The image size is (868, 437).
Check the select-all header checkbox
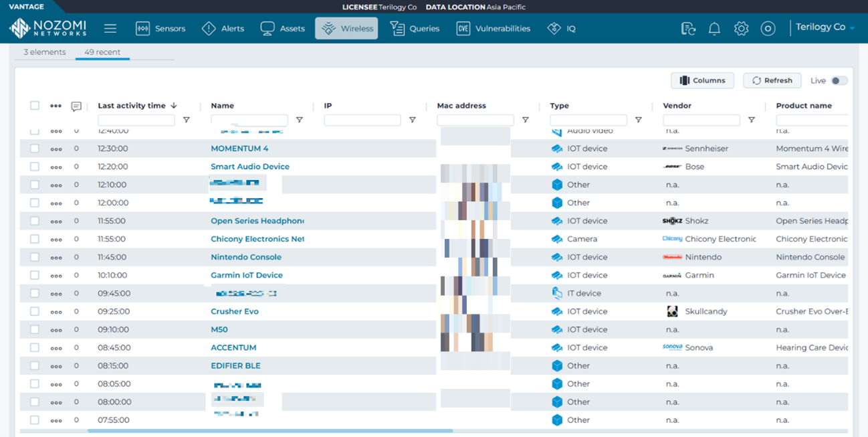(x=35, y=105)
